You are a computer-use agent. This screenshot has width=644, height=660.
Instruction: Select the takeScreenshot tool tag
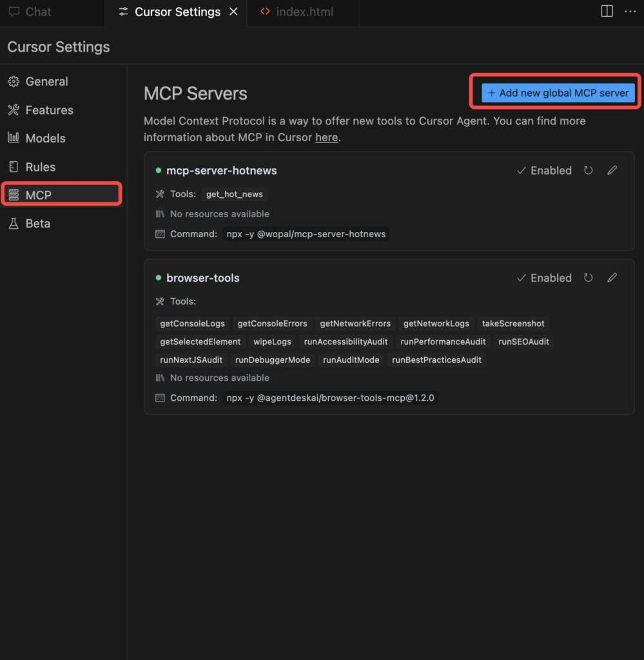click(513, 324)
